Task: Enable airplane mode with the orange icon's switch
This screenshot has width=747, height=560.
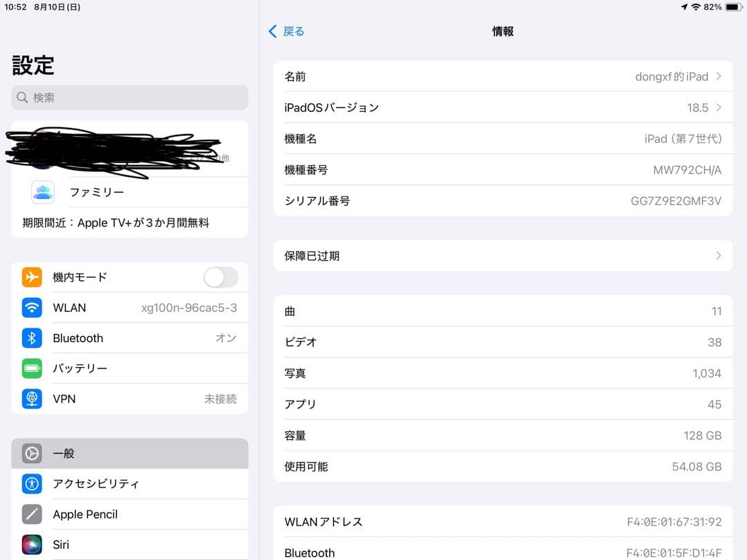Action: [x=221, y=277]
